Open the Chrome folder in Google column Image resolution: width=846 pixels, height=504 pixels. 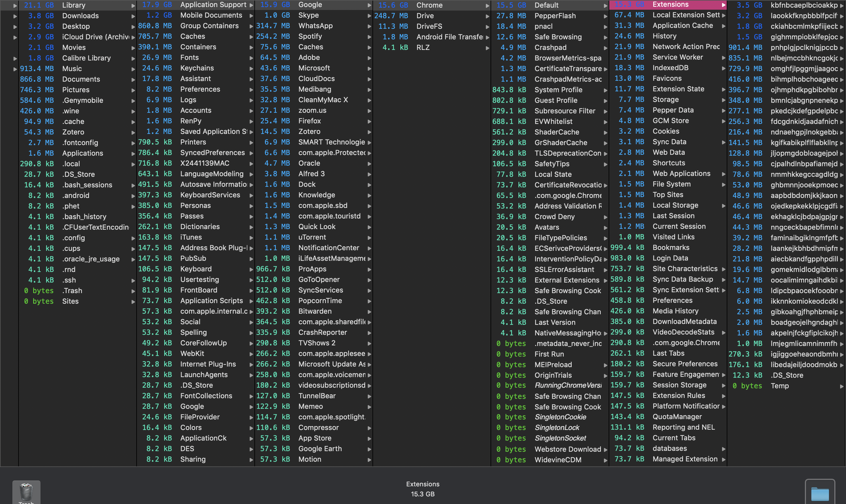pyautogui.click(x=429, y=5)
